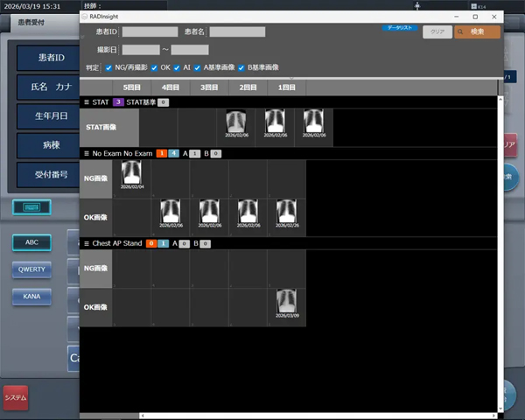This screenshot has height=420, width=525.
Task: Disable the B基準画像 checkbox
Action: point(241,66)
